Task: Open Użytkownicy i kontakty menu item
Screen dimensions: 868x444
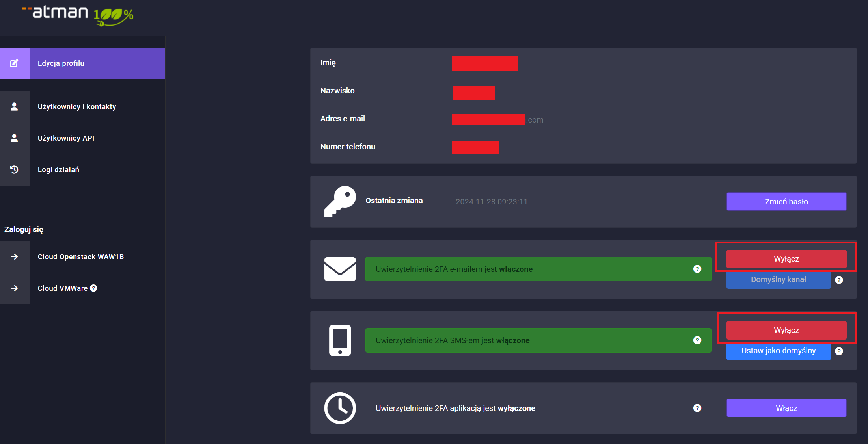Action: click(77, 107)
